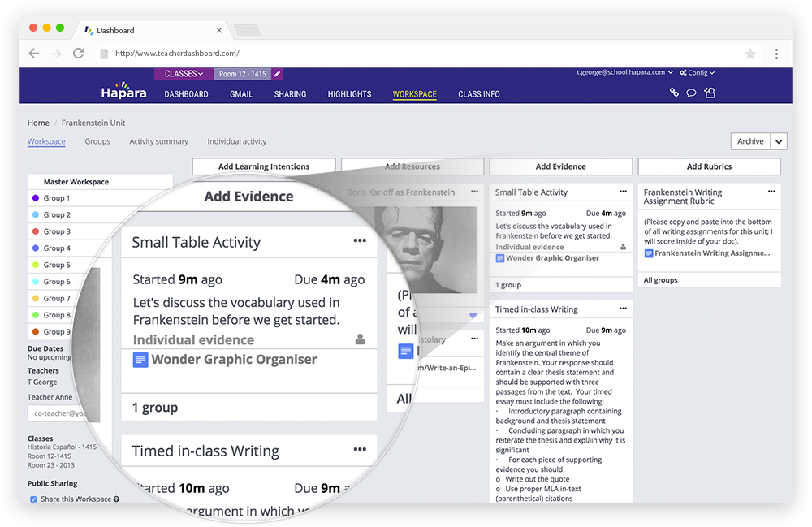The height and width of the screenshot is (527, 812).
Task: Click '1 group' under magnified Small Table Activity
Action: pos(155,408)
